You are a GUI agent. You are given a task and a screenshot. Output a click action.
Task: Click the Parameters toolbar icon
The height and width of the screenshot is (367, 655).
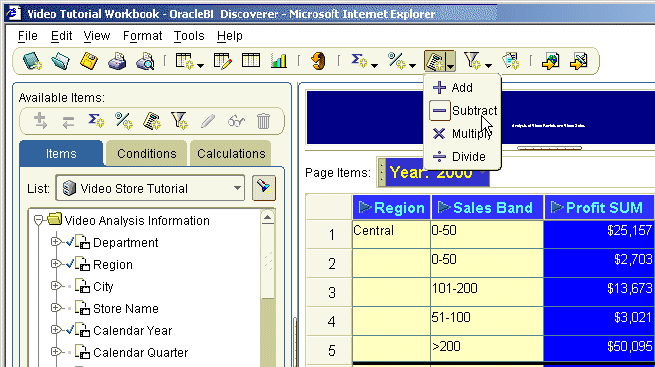(510, 61)
